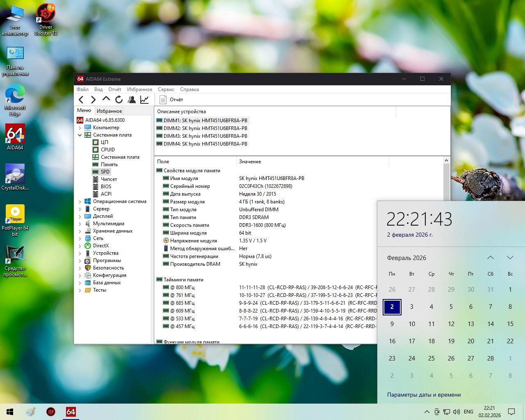Open Microsoft Edge desktop icon
The height and width of the screenshot is (420, 525).
(15, 100)
